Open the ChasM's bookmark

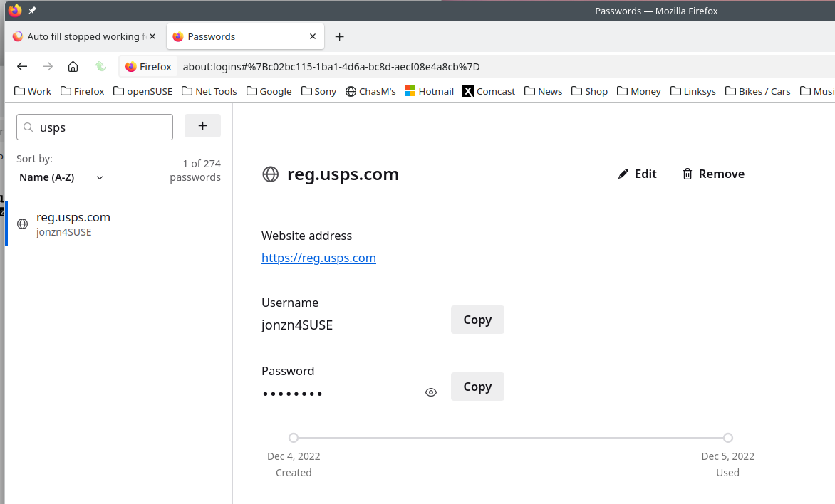click(x=370, y=91)
